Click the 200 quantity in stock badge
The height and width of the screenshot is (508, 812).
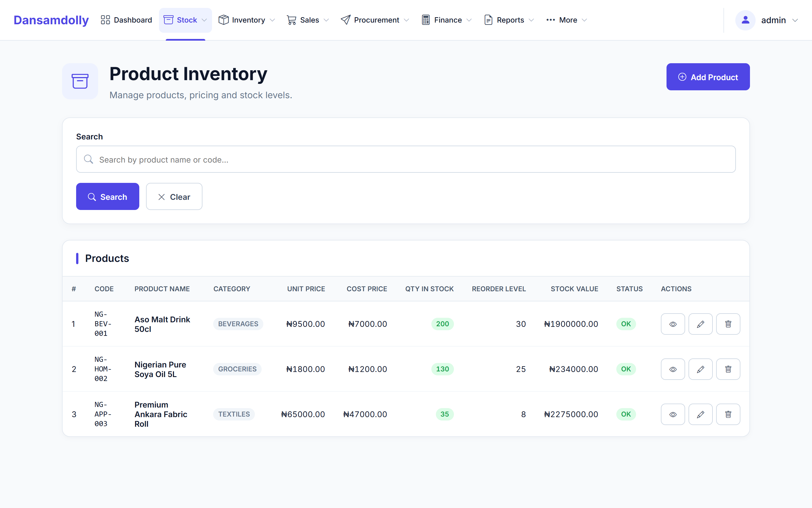442,324
